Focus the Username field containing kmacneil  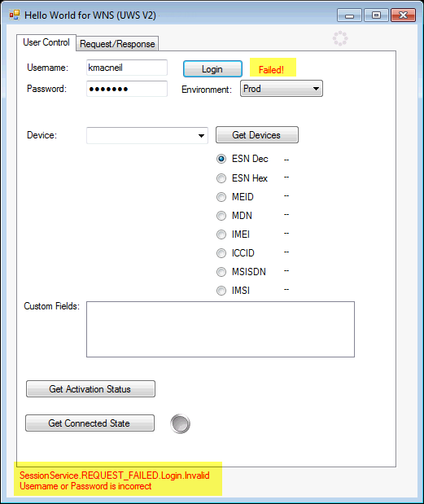tap(127, 68)
